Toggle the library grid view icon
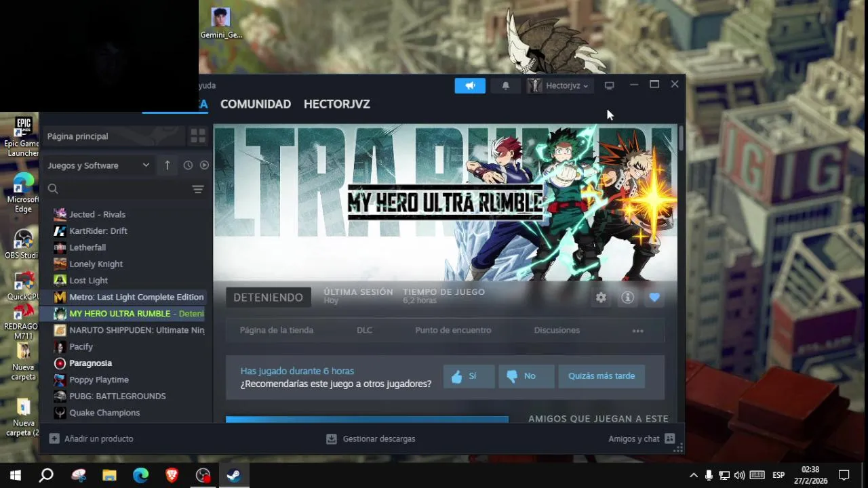Viewport: 868px width, 488px height. (197, 136)
